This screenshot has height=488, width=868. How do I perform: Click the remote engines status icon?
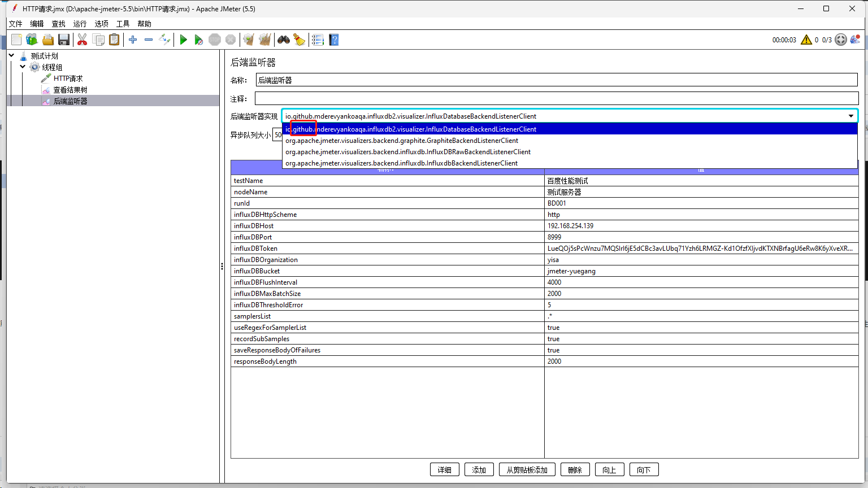click(x=841, y=40)
